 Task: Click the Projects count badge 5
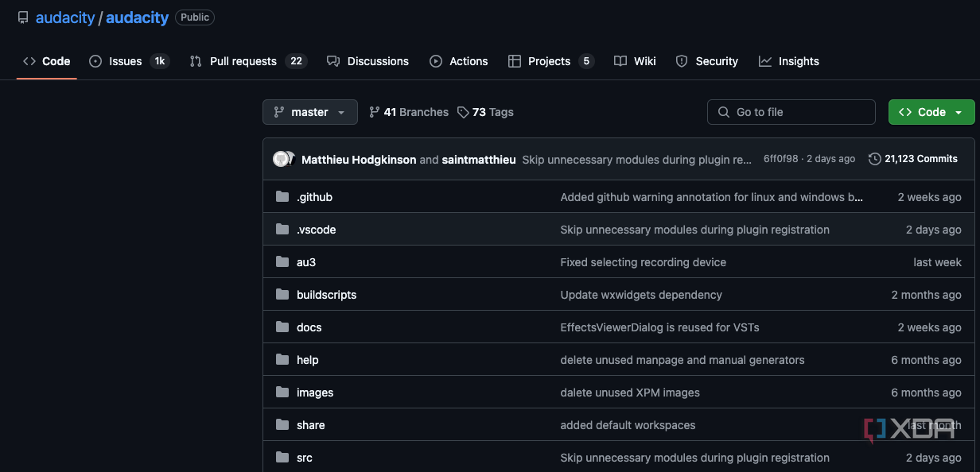pos(586,61)
